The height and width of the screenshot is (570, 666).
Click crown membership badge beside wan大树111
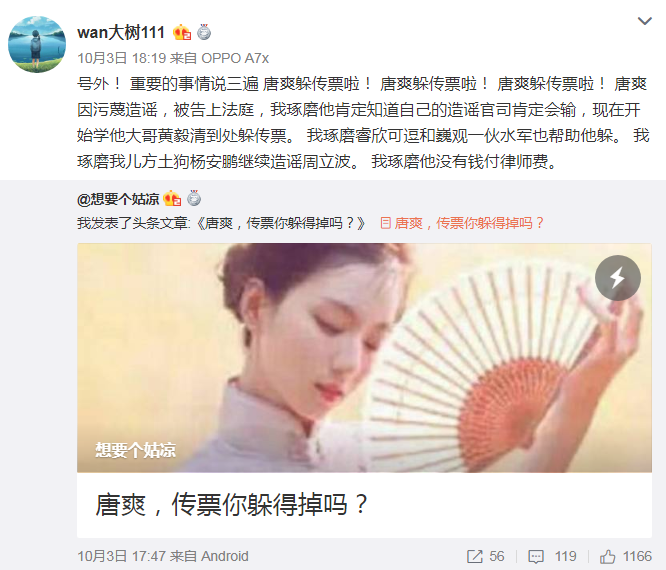pyautogui.click(x=182, y=32)
